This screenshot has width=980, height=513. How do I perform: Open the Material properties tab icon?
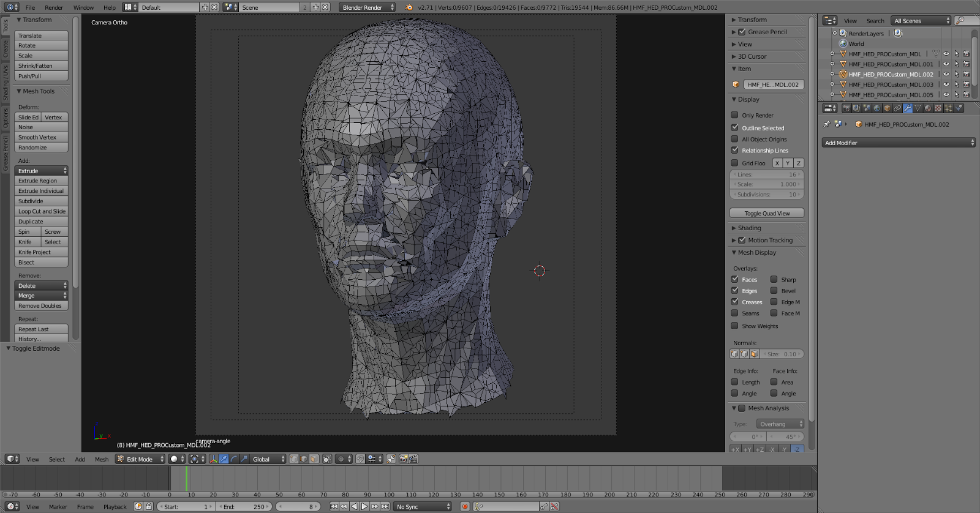[928, 108]
